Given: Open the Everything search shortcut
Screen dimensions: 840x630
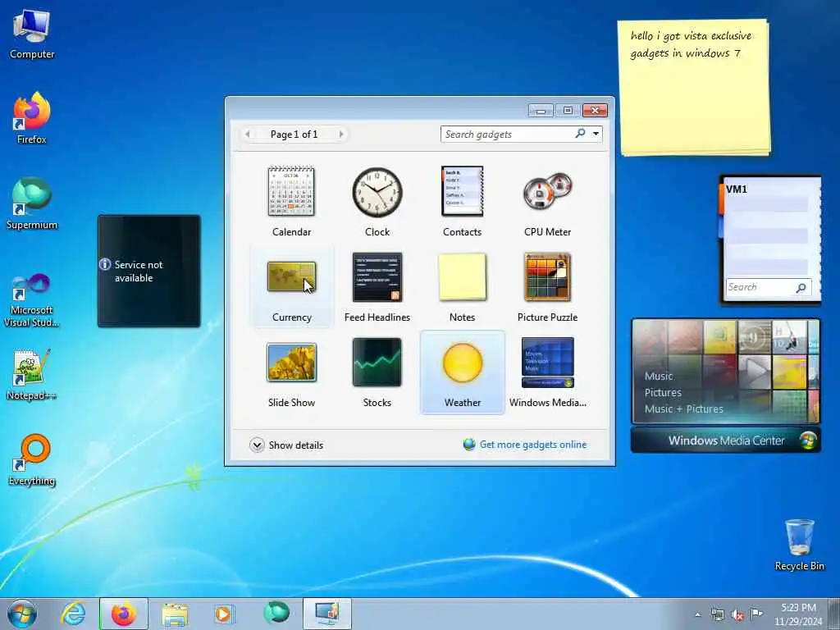Looking at the screenshot, I should 32,459.
